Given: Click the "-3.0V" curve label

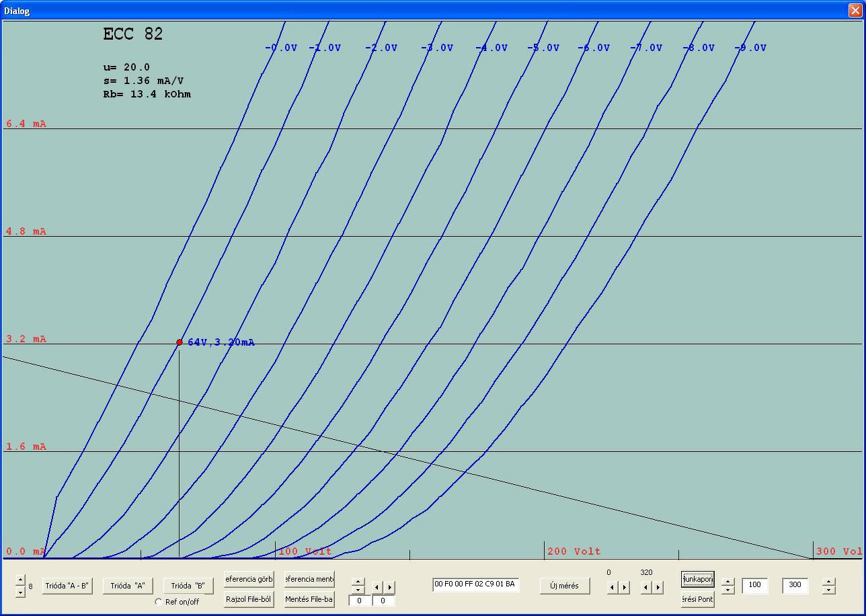Looking at the screenshot, I should point(437,48).
